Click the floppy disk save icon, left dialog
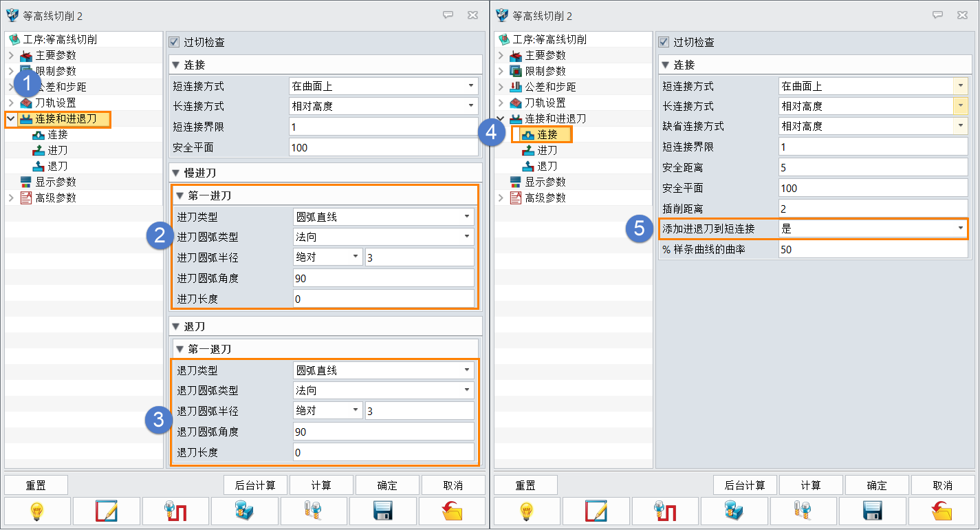The width and height of the screenshot is (980, 530). coord(382,511)
